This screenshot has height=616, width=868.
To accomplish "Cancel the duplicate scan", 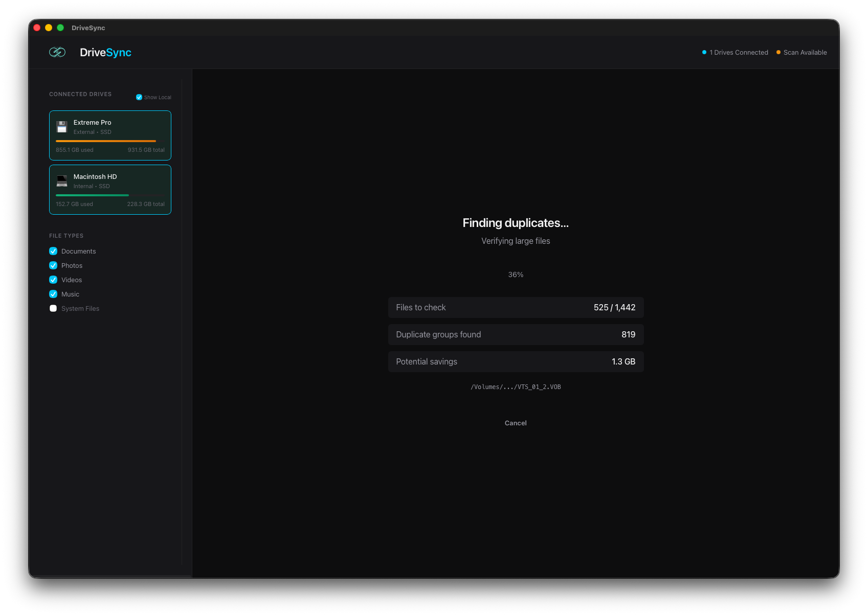I will click(515, 423).
